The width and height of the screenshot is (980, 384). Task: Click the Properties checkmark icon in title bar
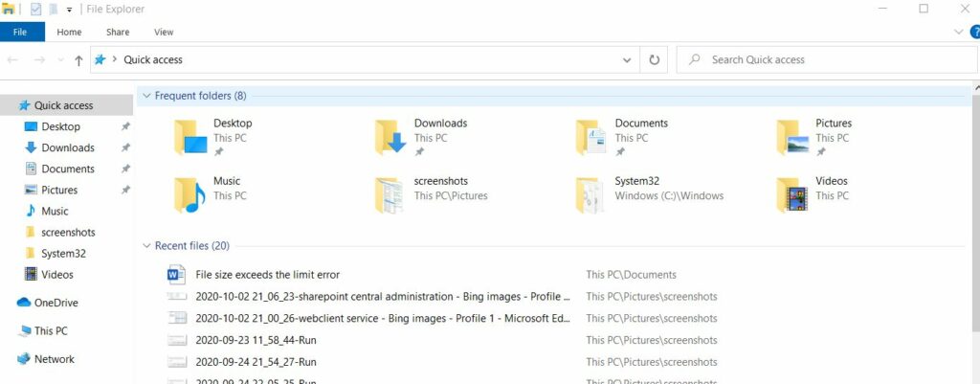click(x=35, y=10)
